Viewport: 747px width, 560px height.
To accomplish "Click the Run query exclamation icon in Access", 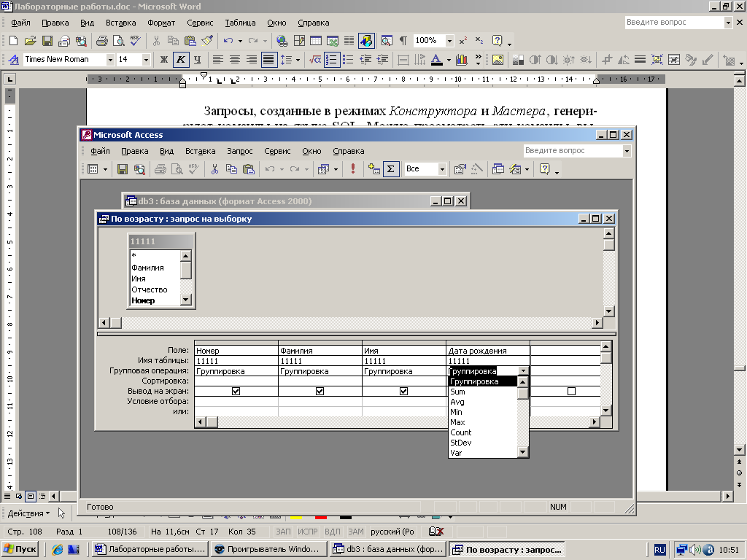I will [x=352, y=169].
